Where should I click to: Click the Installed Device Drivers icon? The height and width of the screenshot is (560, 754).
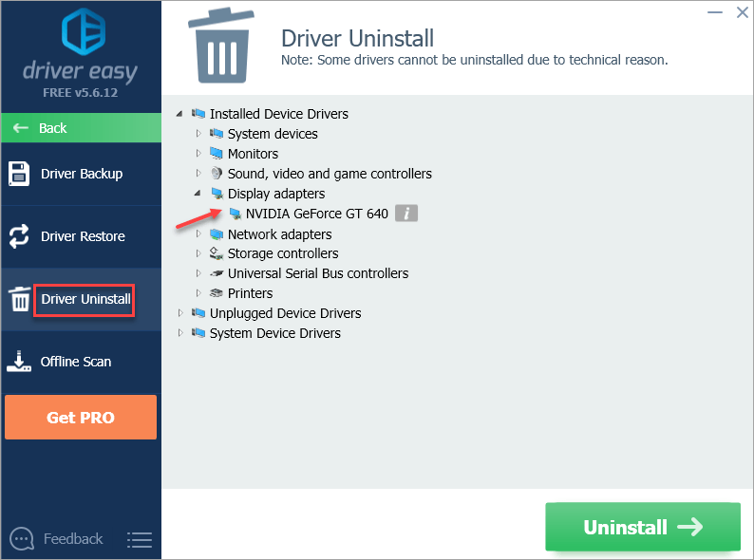[x=198, y=114]
